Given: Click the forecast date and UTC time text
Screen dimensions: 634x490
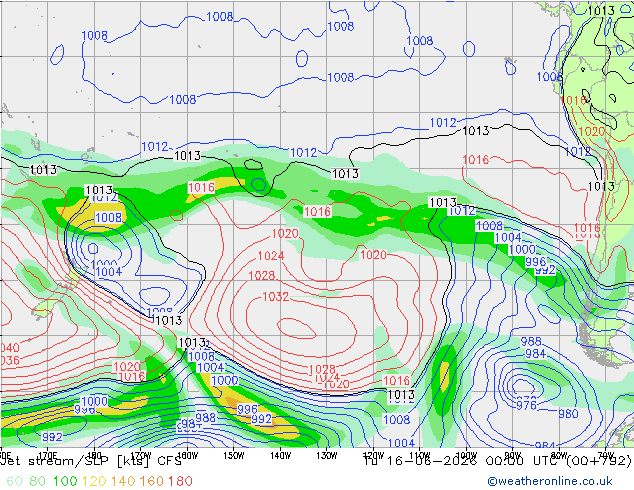Looking at the screenshot, I should point(497,461).
